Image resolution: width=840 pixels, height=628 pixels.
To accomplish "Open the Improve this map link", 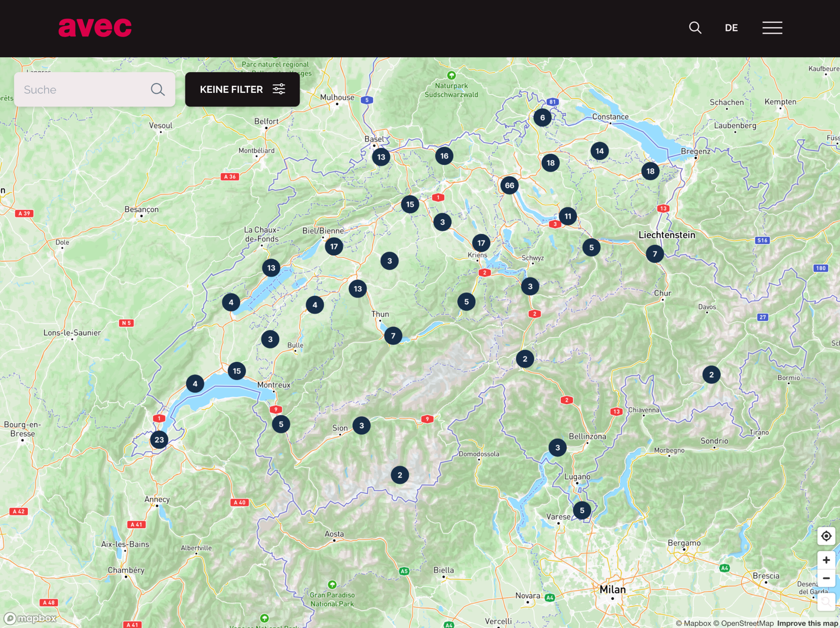I will pyautogui.click(x=807, y=623).
